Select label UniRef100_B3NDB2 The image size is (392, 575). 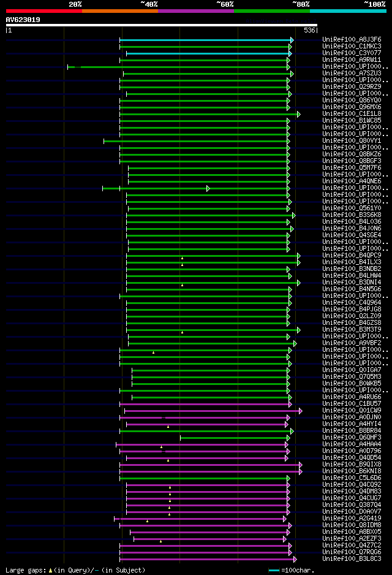coord(352,268)
